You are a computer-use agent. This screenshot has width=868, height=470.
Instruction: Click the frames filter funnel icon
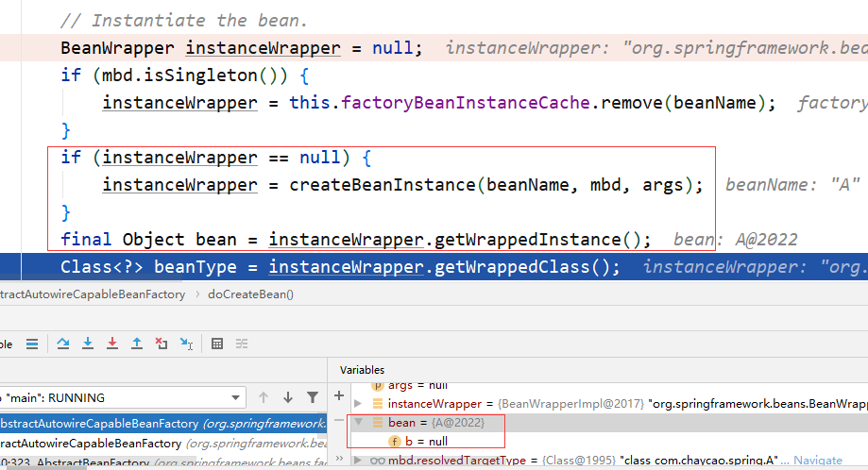313,397
